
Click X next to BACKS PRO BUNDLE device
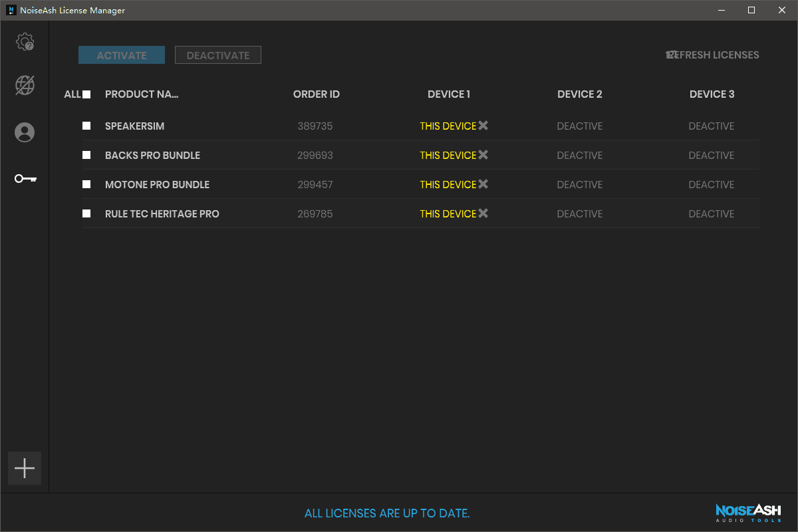coord(483,155)
